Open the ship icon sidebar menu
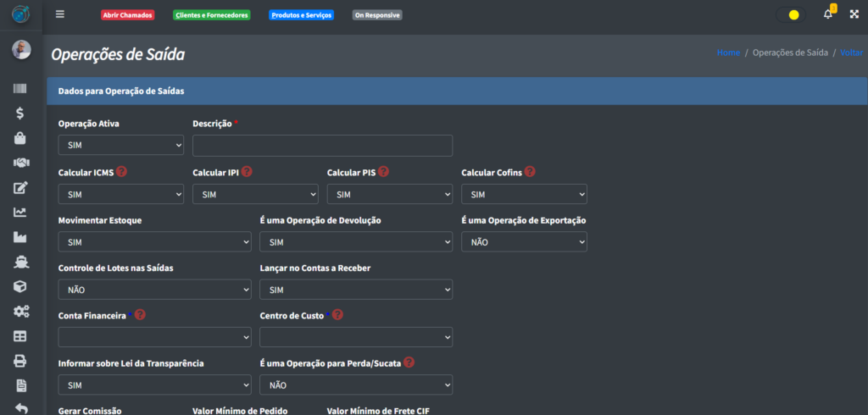The image size is (868, 415). click(x=20, y=262)
